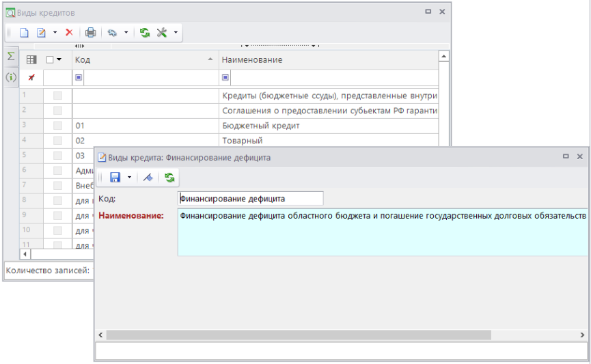The height and width of the screenshot is (364, 591).
Task: Click into the Код input field
Action: (249, 199)
